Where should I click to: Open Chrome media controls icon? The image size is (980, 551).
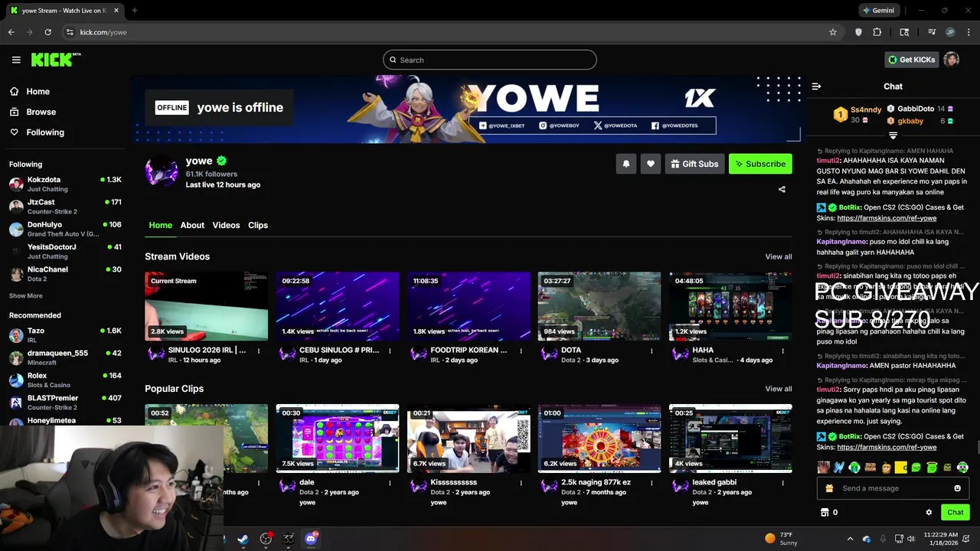[x=932, y=32]
